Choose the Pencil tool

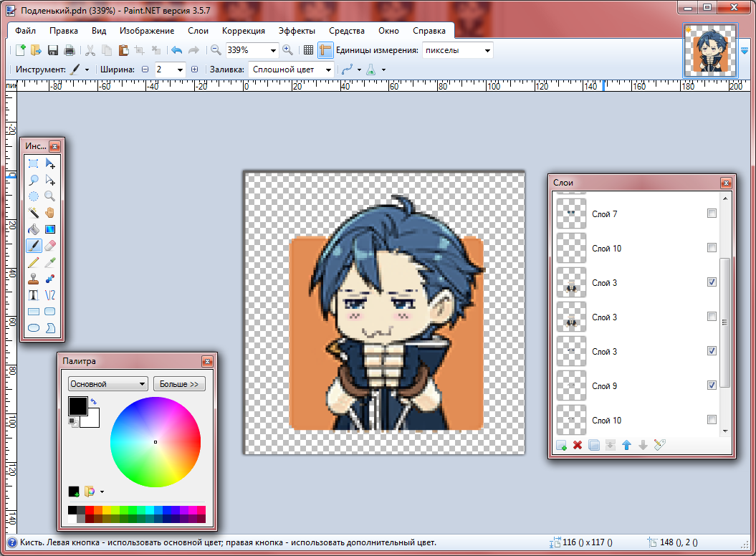(x=33, y=262)
